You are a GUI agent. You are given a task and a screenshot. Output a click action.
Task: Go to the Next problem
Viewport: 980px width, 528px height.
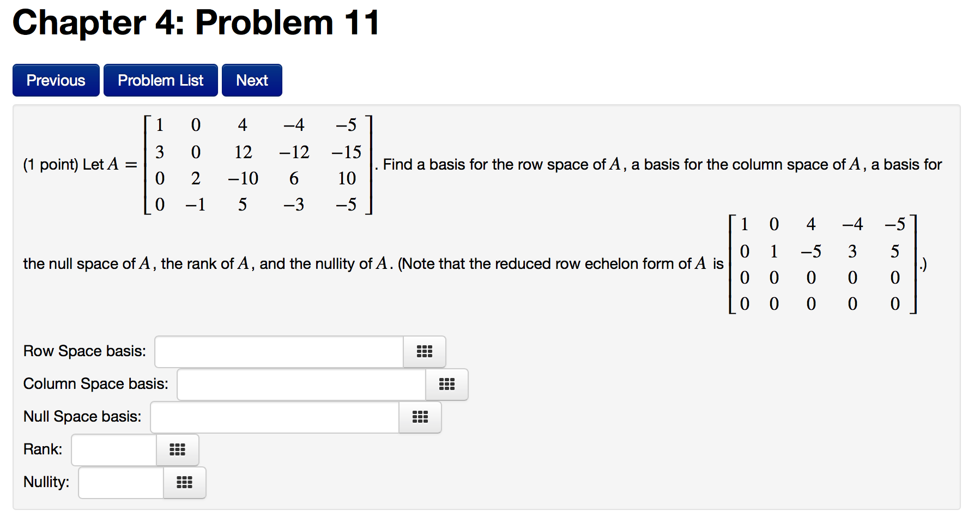pos(252,80)
